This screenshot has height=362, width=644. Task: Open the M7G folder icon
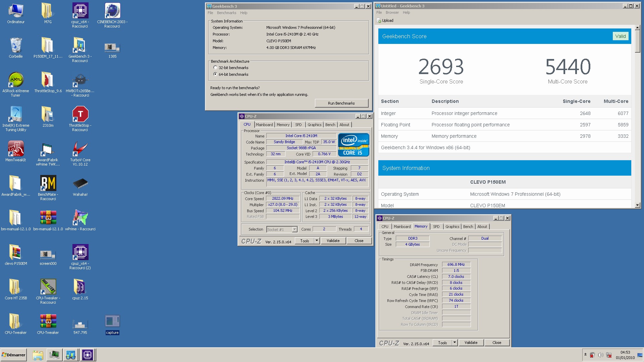(48, 13)
